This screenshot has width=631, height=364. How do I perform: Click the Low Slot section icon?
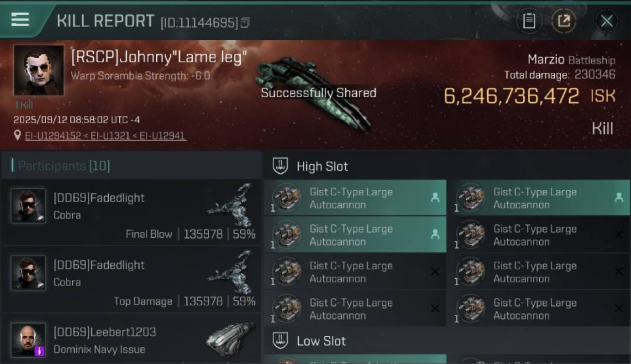(x=280, y=340)
